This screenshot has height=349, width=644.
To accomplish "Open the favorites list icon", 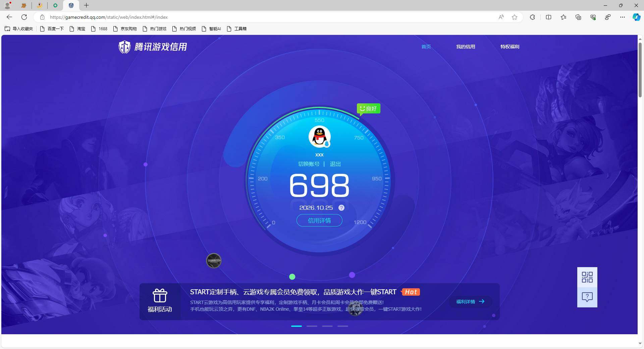I will (563, 17).
